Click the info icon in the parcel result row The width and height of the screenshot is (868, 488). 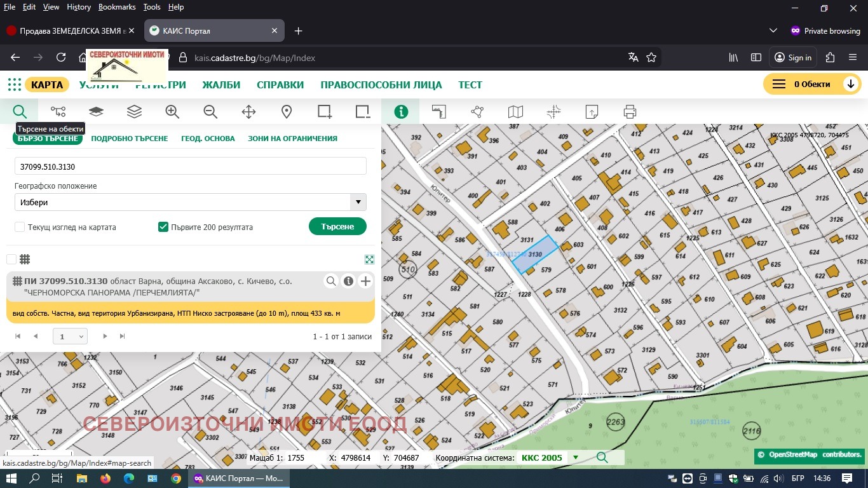[x=348, y=281]
